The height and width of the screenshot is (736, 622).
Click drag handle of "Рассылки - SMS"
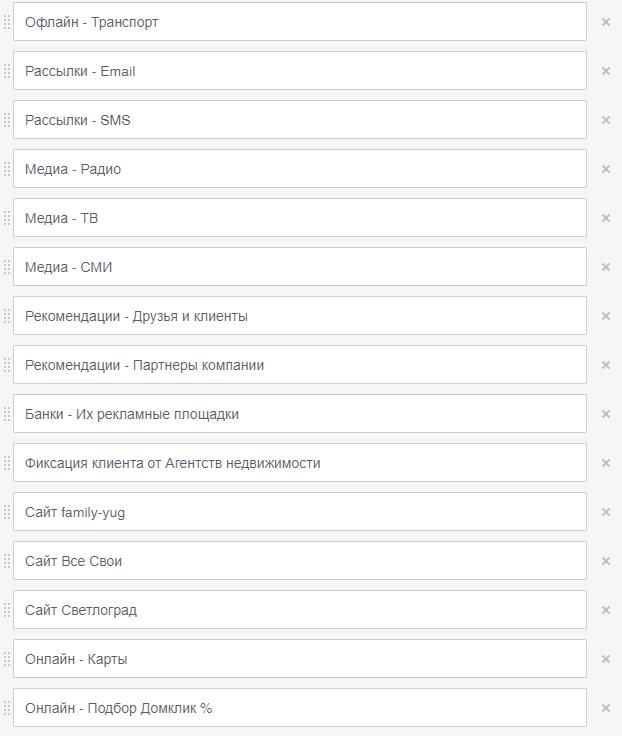7,120
